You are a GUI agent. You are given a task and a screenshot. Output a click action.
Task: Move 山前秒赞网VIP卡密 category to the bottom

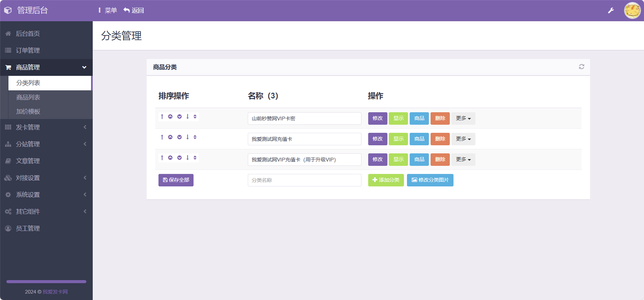(187, 117)
